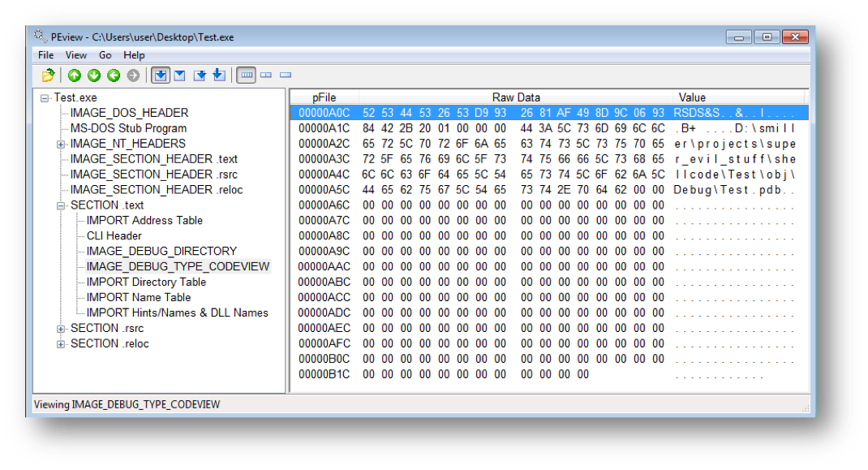Select the row at offset 00000B1C
The image size is (868, 470).
tap(549, 375)
